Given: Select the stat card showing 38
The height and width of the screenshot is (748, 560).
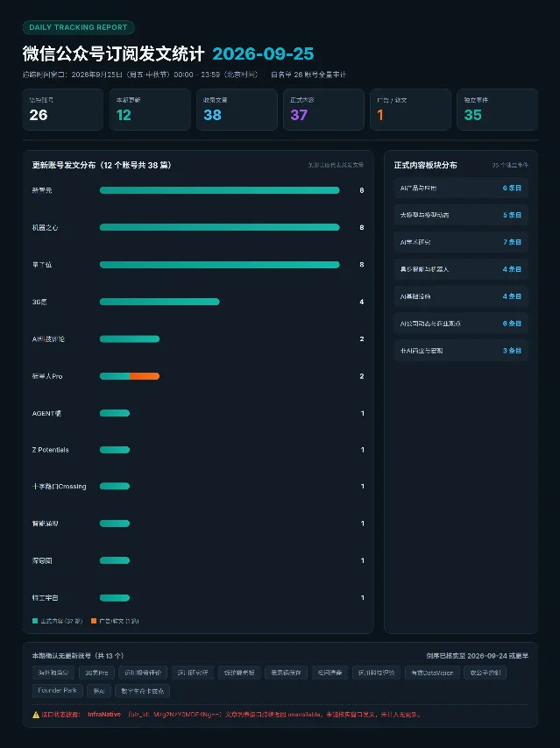Looking at the screenshot, I should (x=237, y=110).
